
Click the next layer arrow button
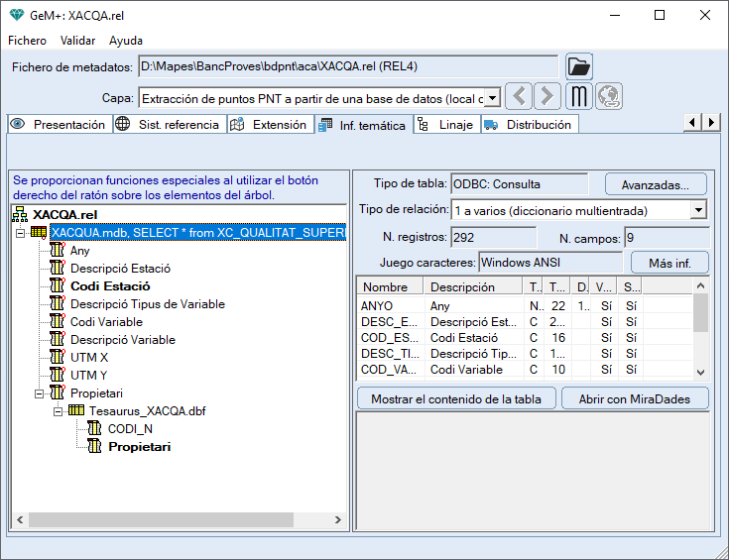(x=547, y=97)
